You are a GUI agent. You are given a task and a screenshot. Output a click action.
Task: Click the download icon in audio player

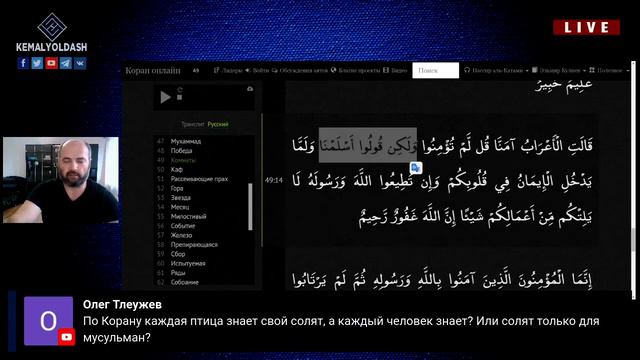tap(250, 89)
